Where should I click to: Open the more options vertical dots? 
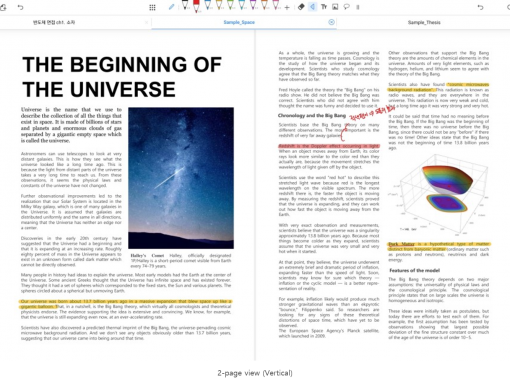point(358,7)
